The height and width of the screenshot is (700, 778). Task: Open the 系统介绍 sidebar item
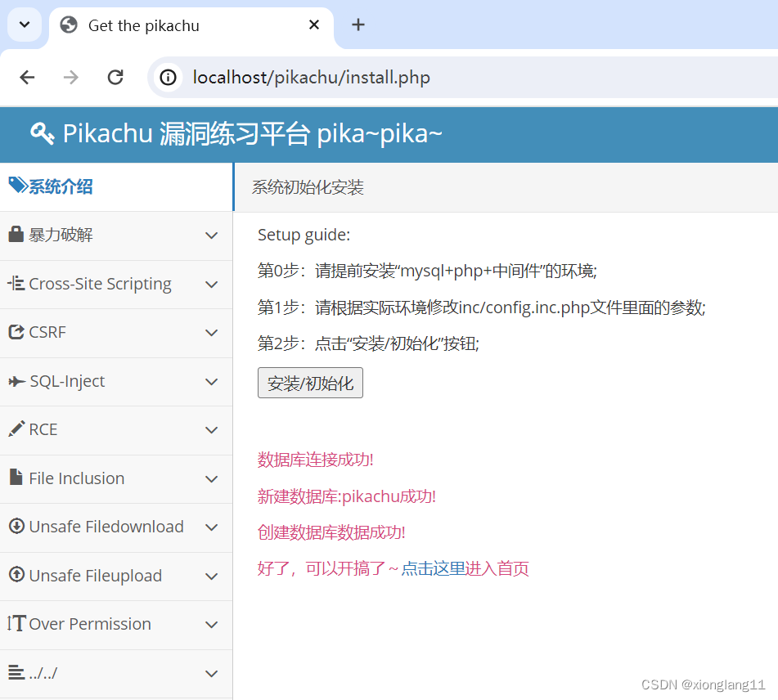[x=116, y=187]
